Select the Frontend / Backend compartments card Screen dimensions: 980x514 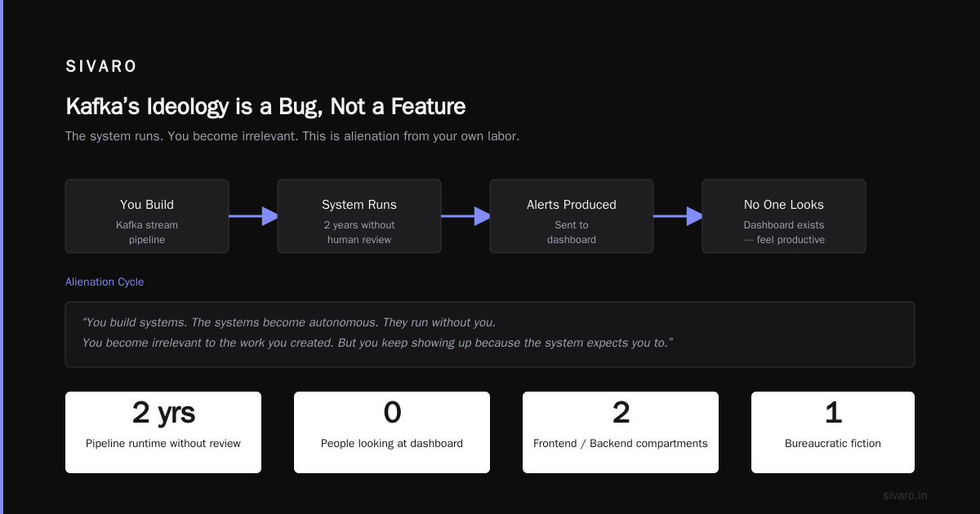[621, 432]
